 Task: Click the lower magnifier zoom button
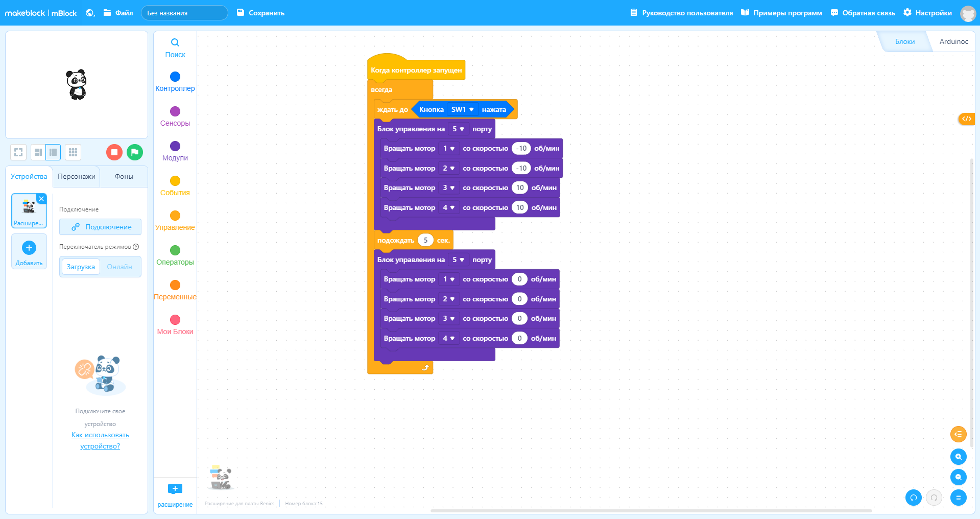[x=959, y=477]
